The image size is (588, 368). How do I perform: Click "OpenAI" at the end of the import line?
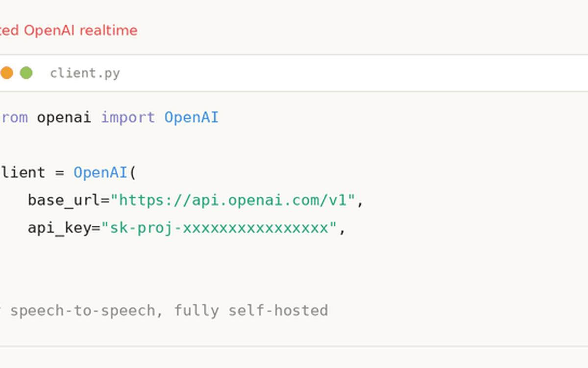(x=191, y=118)
